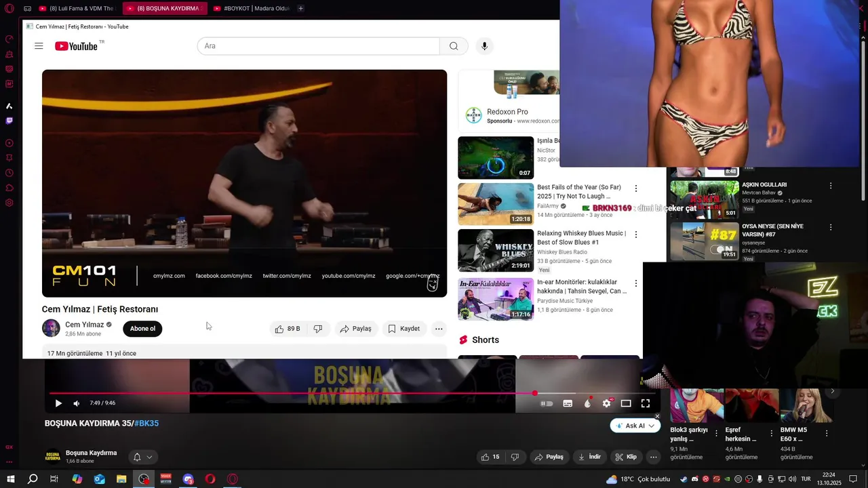Open options for Best Fails of the Year video
Image resolution: width=868 pixels, height=488 pixels.
point(635,188)
